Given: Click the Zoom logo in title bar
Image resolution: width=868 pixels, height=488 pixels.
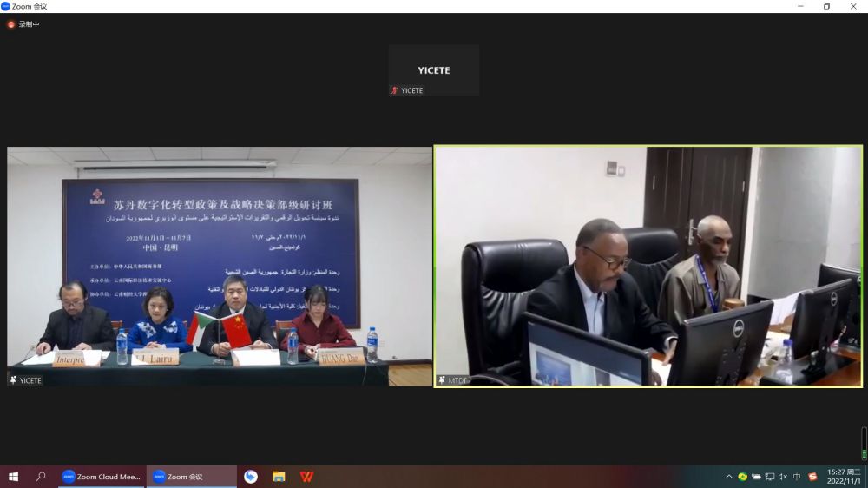Looking at the screenshot, I should click(x=5, y=6).
